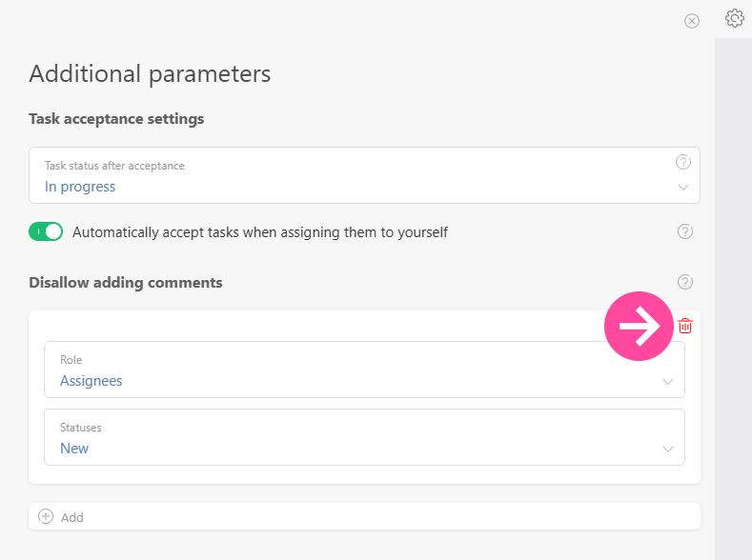Click help icon for Task status after acceptance

pos(682,162)
